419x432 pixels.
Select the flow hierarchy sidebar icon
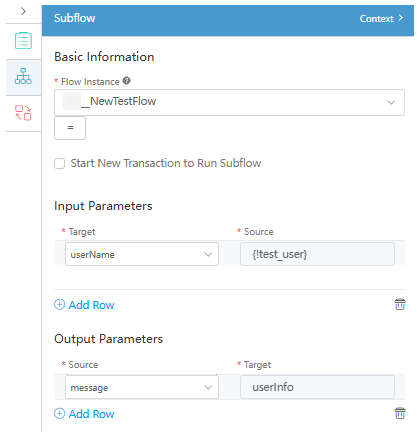click(23, 76)
